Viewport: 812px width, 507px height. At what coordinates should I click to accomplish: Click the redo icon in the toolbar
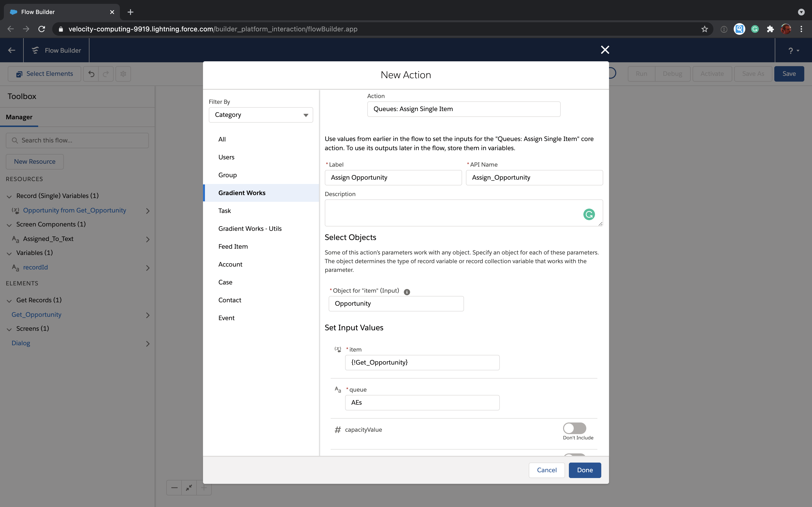[x=105, y=73]
